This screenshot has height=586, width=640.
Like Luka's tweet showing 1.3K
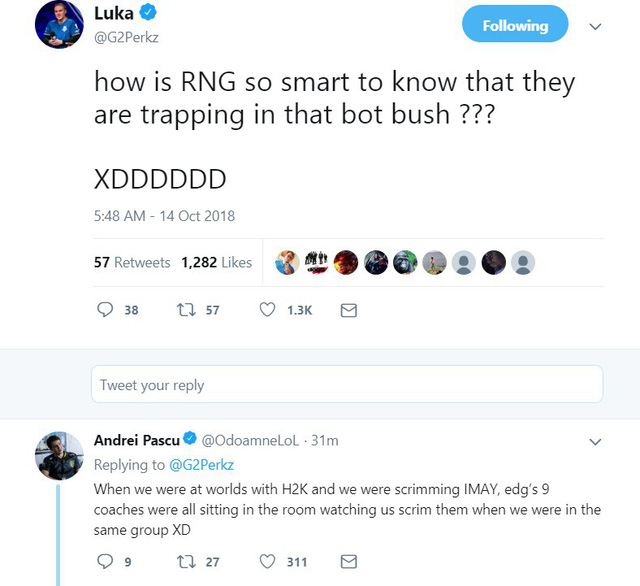(x=267, y=310)
